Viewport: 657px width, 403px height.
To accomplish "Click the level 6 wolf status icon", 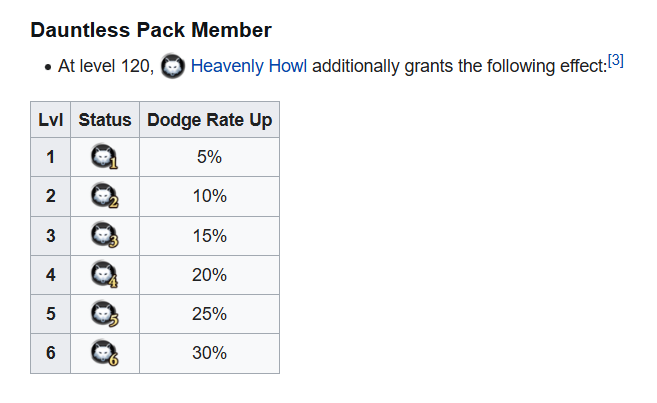I will [x=105, y=353].
